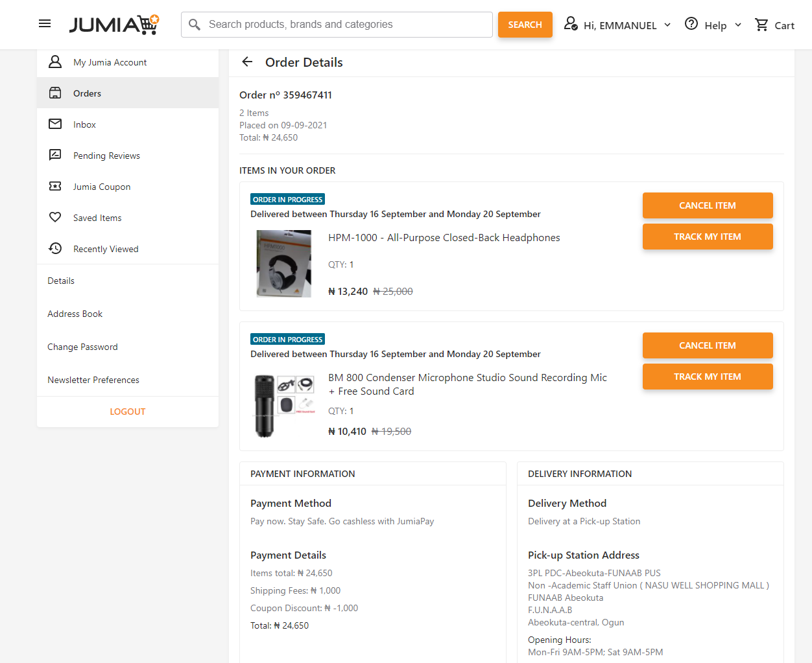812x663 pixels.
Task: Click the Jumia Coupon ticket icon
Action: click(56, 187)
